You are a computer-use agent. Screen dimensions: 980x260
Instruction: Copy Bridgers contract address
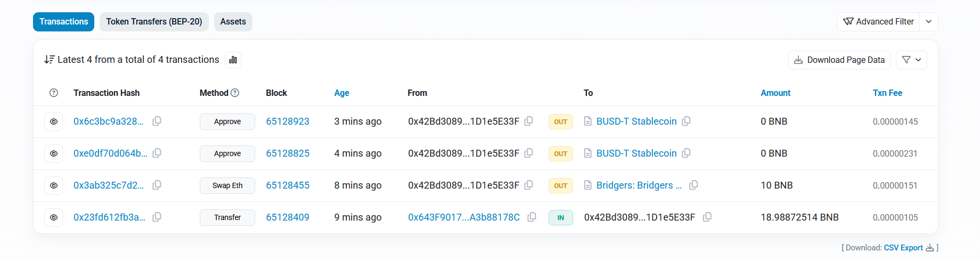click(693, 185)
